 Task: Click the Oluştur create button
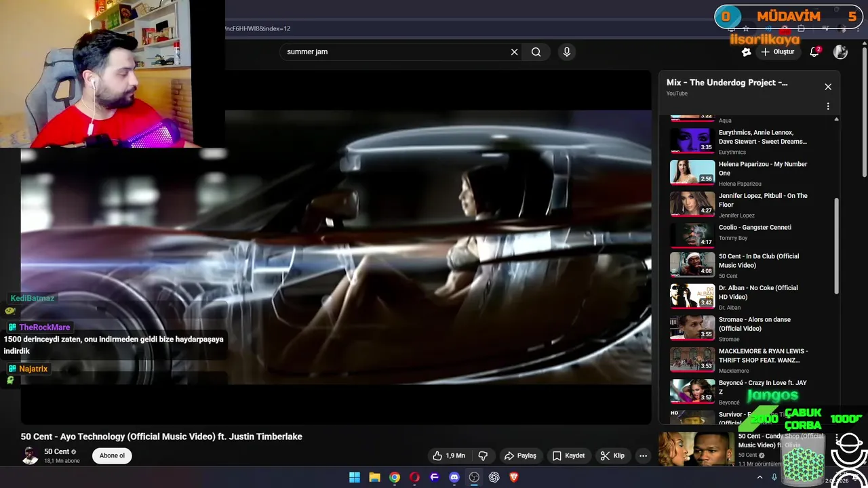click(x=777, y=52)
